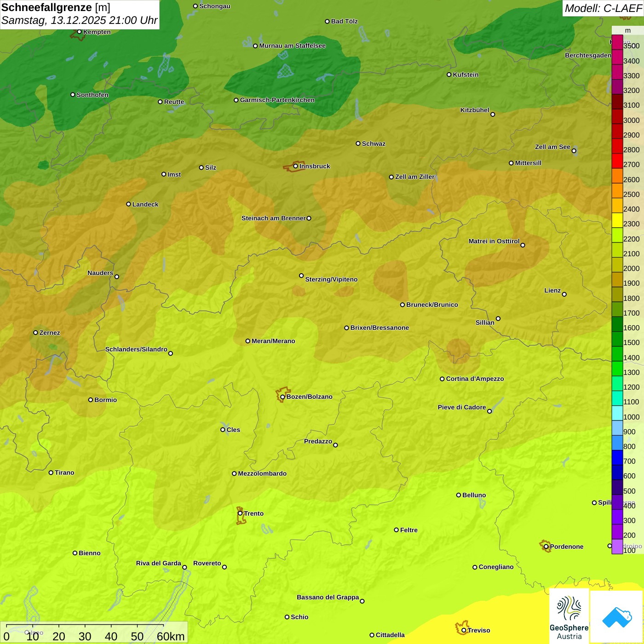Viewport: 644px width, 644px height.
Task: Click the Zell am Ziller label
Action: click(x=415, y=177)
